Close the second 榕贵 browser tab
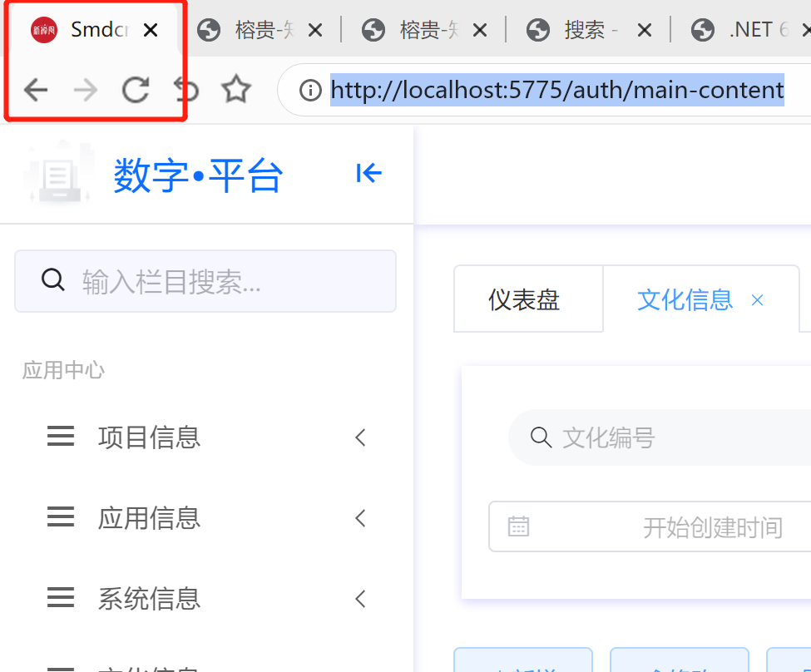This screenshot has height=672, width=811. coord(479,31)
